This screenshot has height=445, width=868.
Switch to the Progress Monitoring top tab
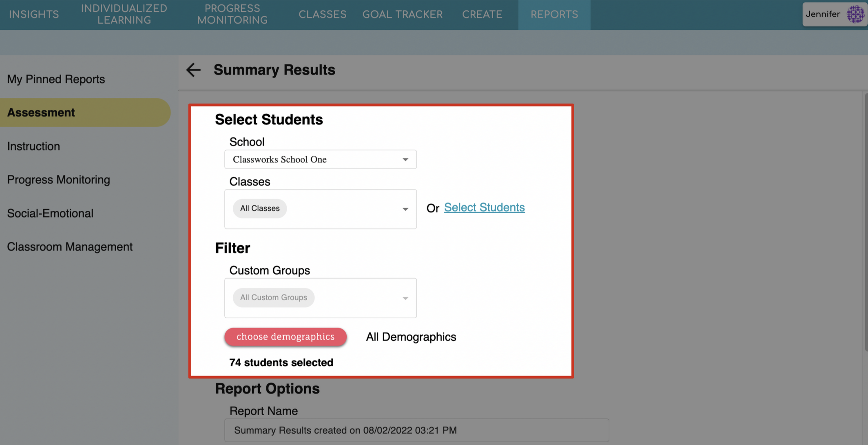coord(232,15)
